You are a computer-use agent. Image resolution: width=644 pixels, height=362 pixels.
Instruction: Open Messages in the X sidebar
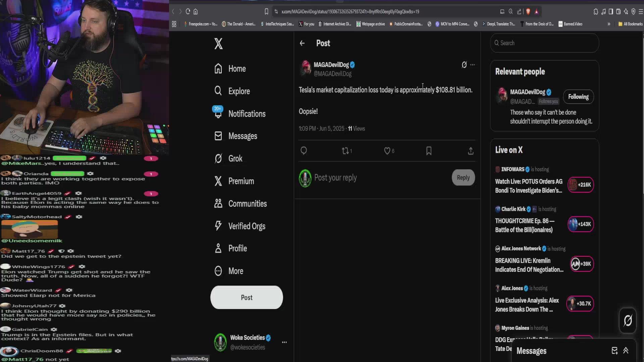(x=236, y=136)
